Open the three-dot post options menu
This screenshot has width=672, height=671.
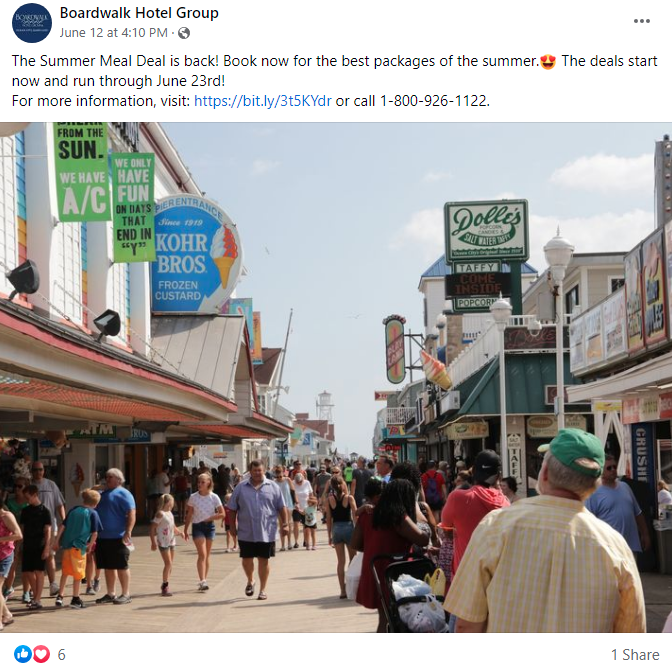[642, 21]
